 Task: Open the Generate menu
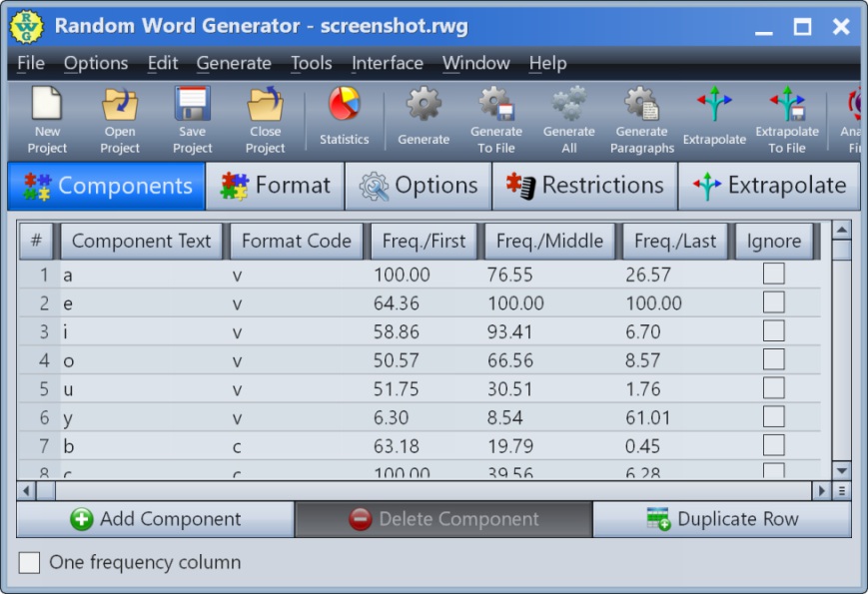[234, 63]
